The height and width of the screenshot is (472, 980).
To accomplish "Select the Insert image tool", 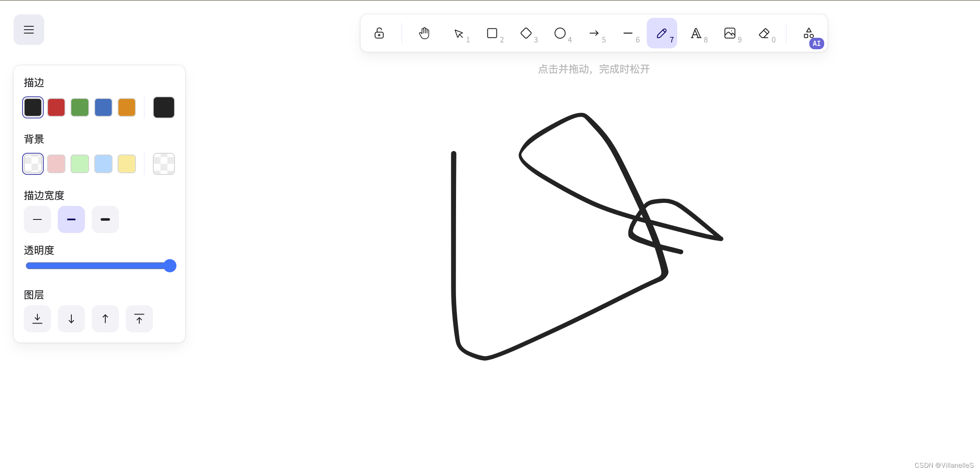I will pyautogui.click(x=730, y=33).
